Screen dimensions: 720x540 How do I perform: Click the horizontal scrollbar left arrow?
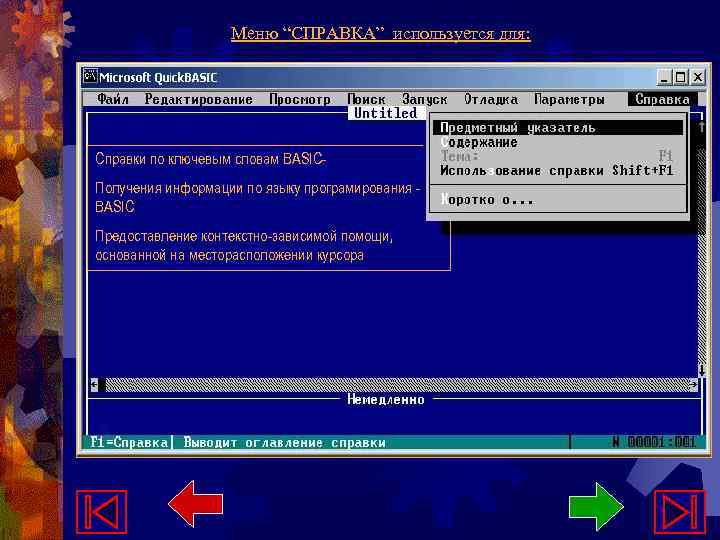point(94,384)
